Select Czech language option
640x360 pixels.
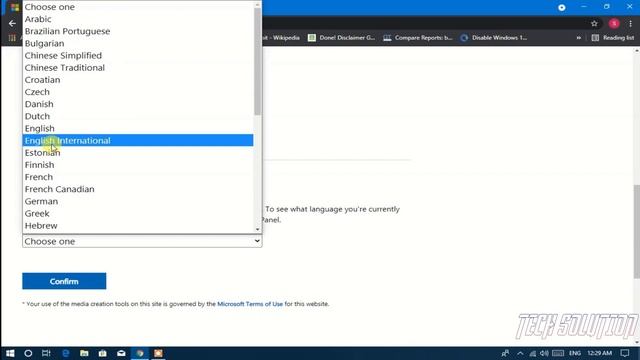pos(138,92)
